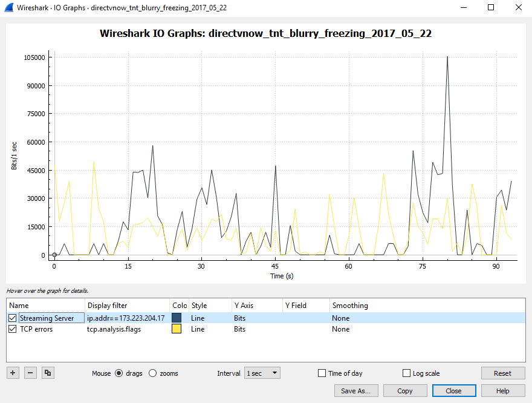
Task: Click the Save As... button
Action: coord(355,391)
